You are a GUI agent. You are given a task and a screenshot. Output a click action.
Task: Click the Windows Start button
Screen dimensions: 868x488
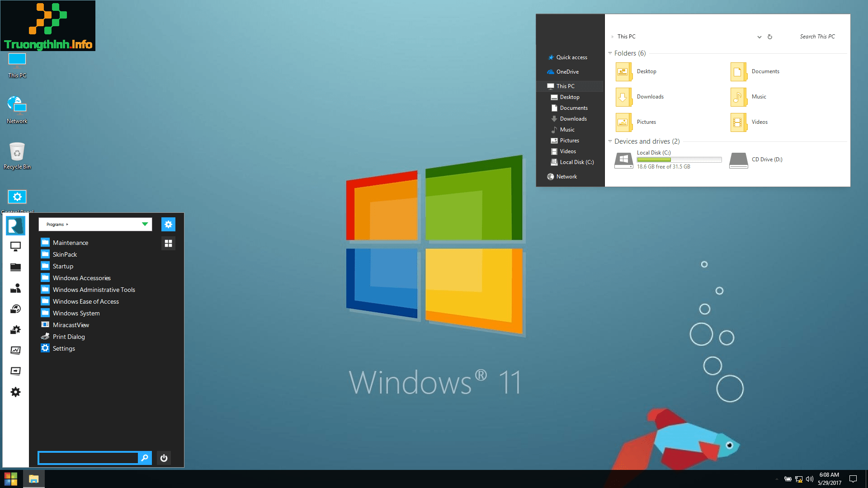[x=11, y=479]
